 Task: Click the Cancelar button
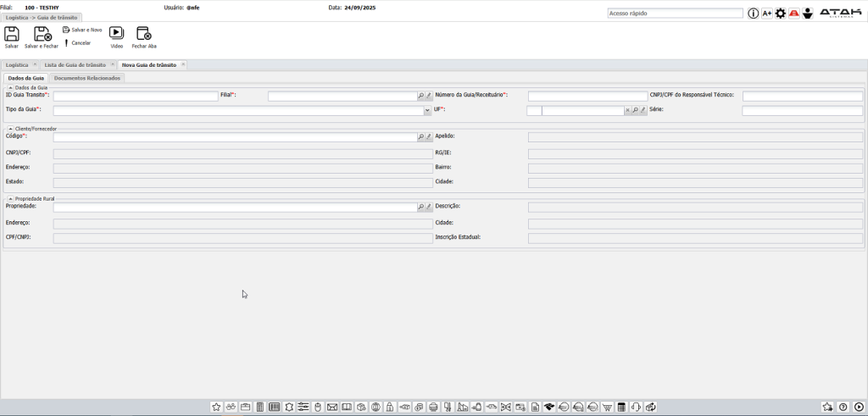(x=77, y=42)
